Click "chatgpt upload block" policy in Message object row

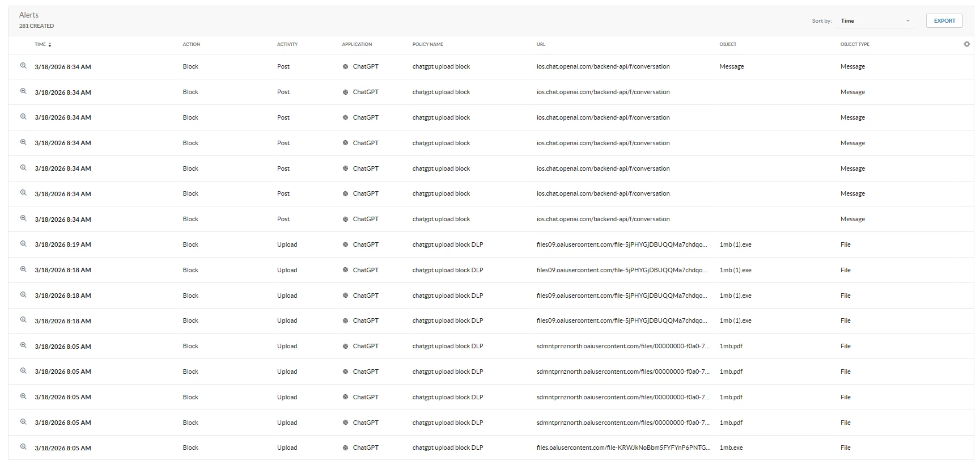(441, 66)
